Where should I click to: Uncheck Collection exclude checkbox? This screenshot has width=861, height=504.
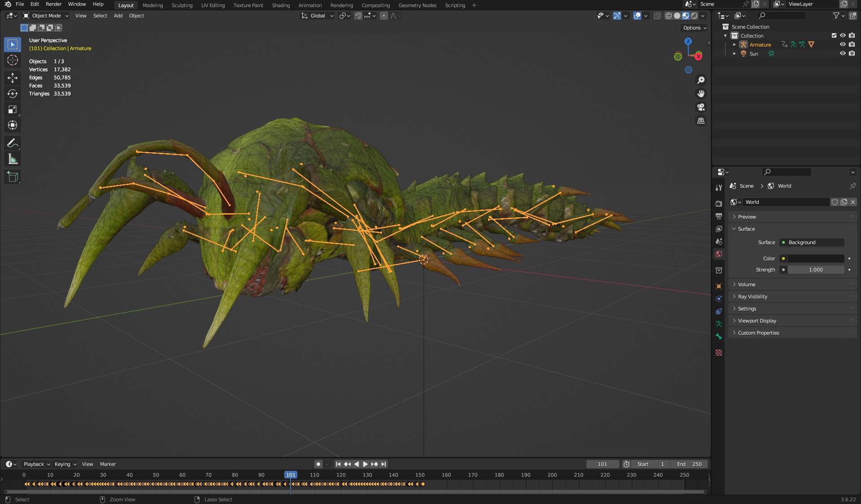point(834,35)
